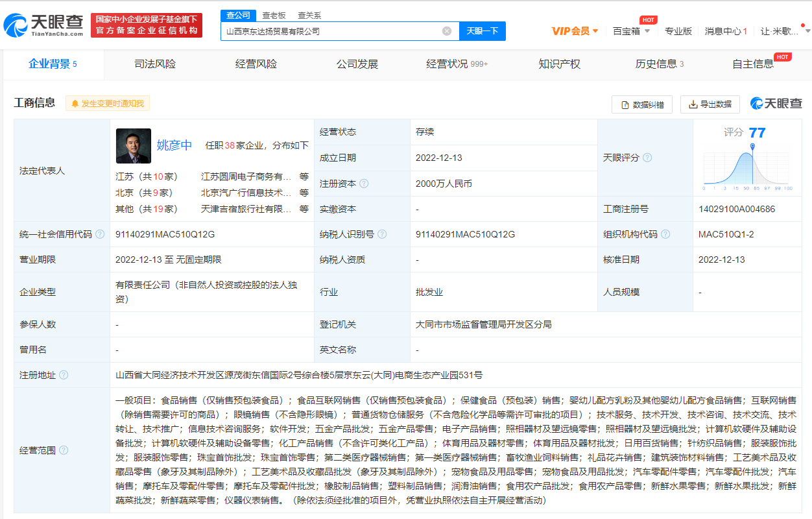This screenshot has height=519, width=812.
Task: Click the help icon next to 统一社会信用代码
Action: tap(100, 234)
